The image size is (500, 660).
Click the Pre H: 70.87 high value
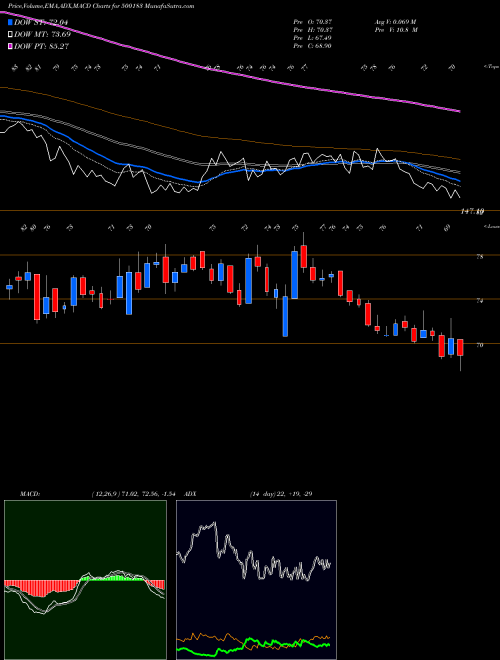312,30
